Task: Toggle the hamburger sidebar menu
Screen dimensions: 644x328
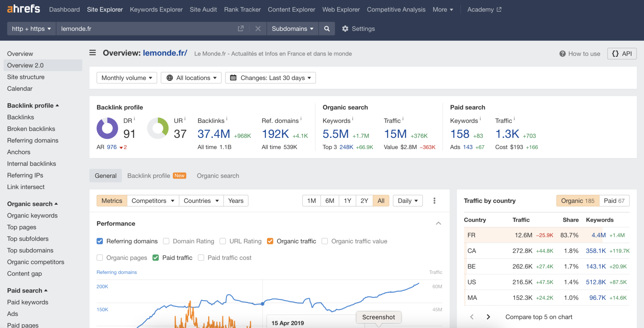Action: pyautogui.click(x=93, y=53)
